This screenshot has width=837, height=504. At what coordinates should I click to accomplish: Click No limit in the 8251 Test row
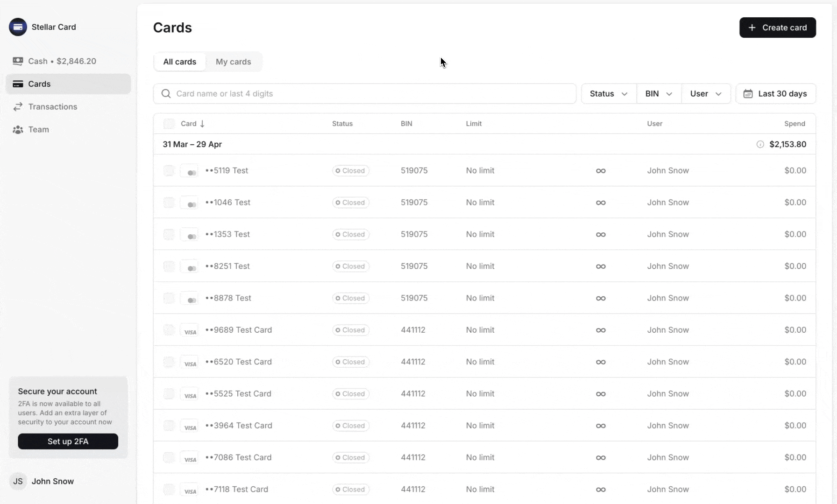[480, 266]
